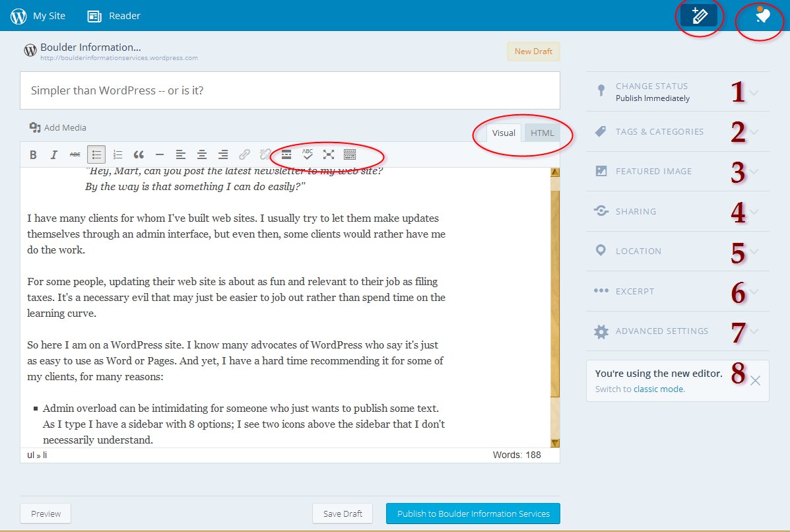Screen dimensions: 790x532
Task: Click the 'Publish Immediately' status text
Action: [x=653, y=98]
